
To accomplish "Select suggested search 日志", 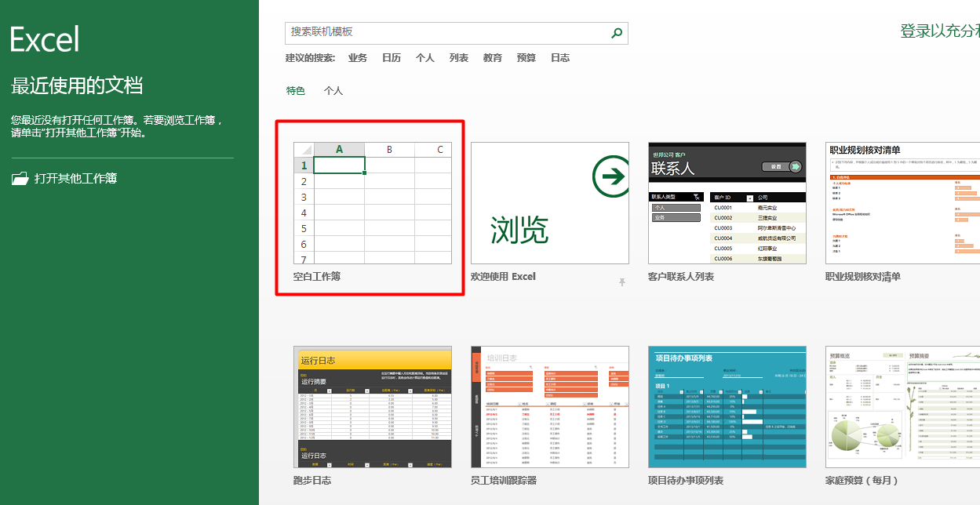I will click(560, 58).
